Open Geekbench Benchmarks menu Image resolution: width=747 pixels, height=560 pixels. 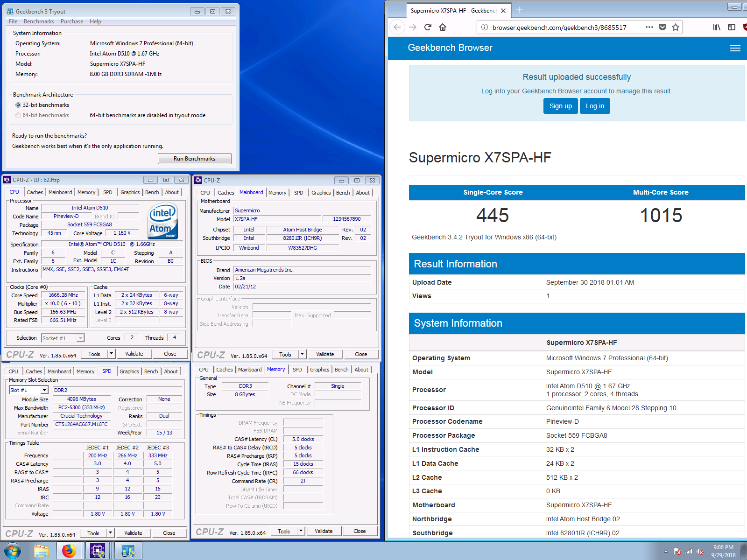coord(39,21)
